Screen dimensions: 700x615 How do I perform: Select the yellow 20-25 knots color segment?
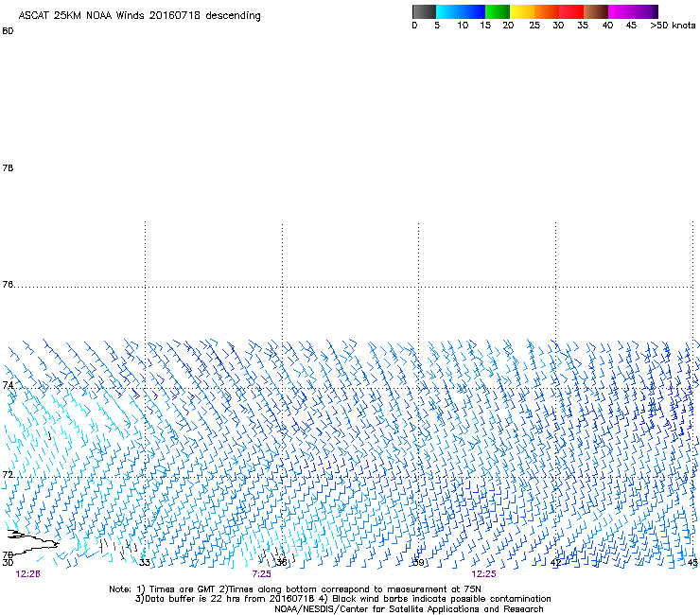pyautogui.click(x=522, y=11)
